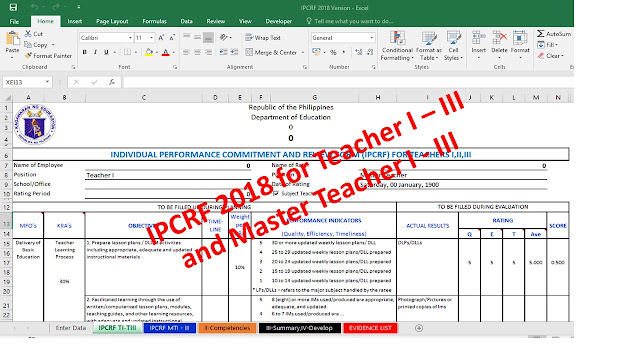Click the Undo arrow icon
This screenshot has height=360, width=640.
34,7
